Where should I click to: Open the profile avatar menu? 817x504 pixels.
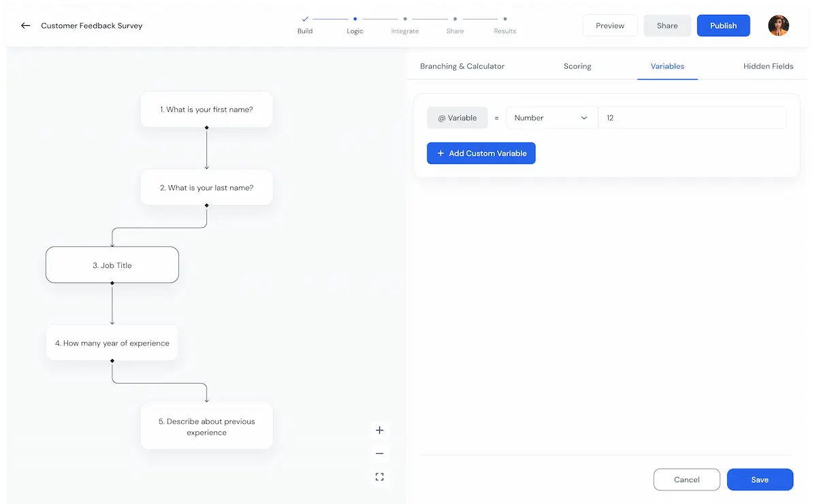pos(778,25)
